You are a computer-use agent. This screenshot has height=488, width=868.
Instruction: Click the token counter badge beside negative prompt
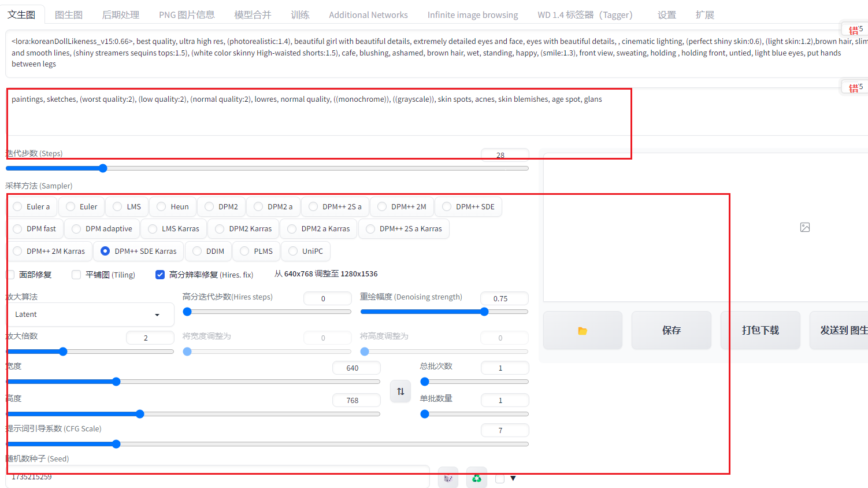(x=855, y=87)
